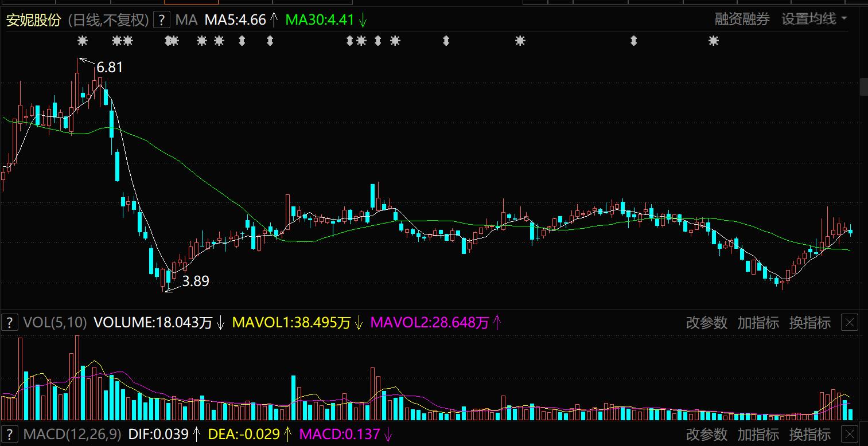Click the MACD(12,26,9) indicator name
This screenshot has width=868, height=446.
click(x=72, y=434)
